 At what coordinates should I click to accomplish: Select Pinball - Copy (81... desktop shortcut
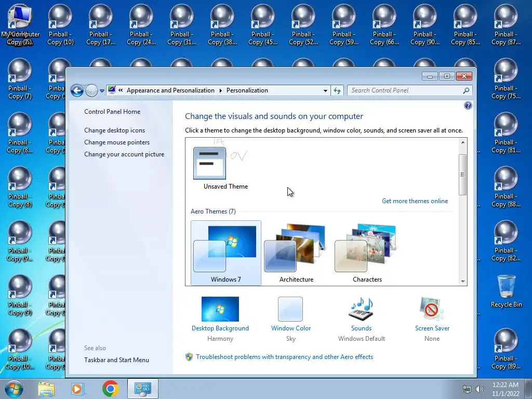pos(506,132)
